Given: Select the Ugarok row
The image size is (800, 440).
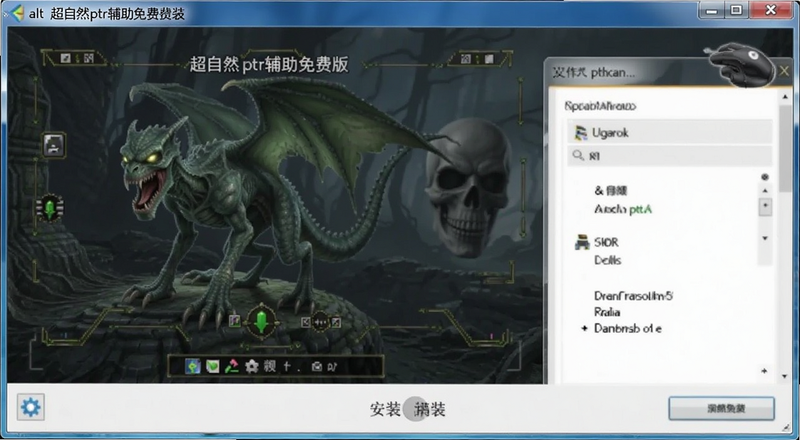Looking at the screenshot, I should (669, 132).
